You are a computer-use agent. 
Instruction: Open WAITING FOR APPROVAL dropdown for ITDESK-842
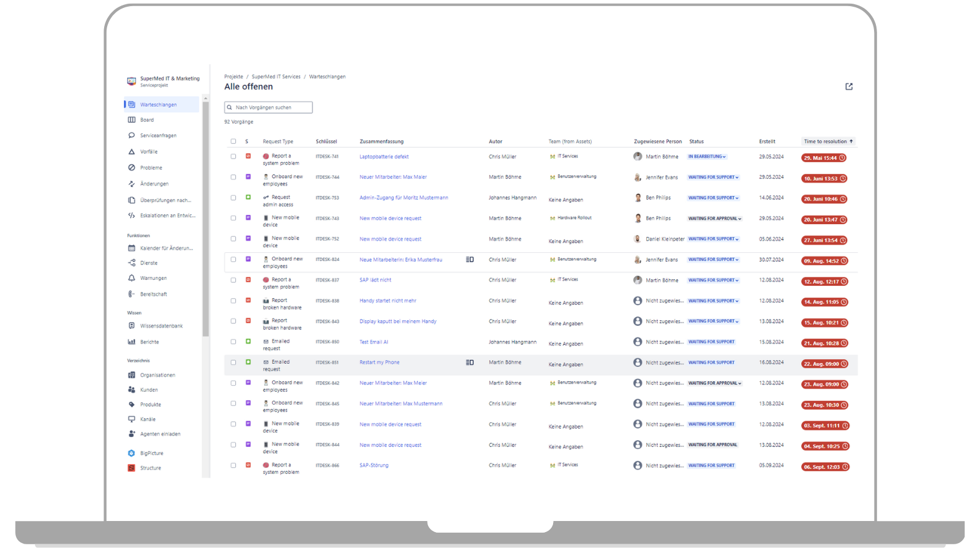point(715,383)
